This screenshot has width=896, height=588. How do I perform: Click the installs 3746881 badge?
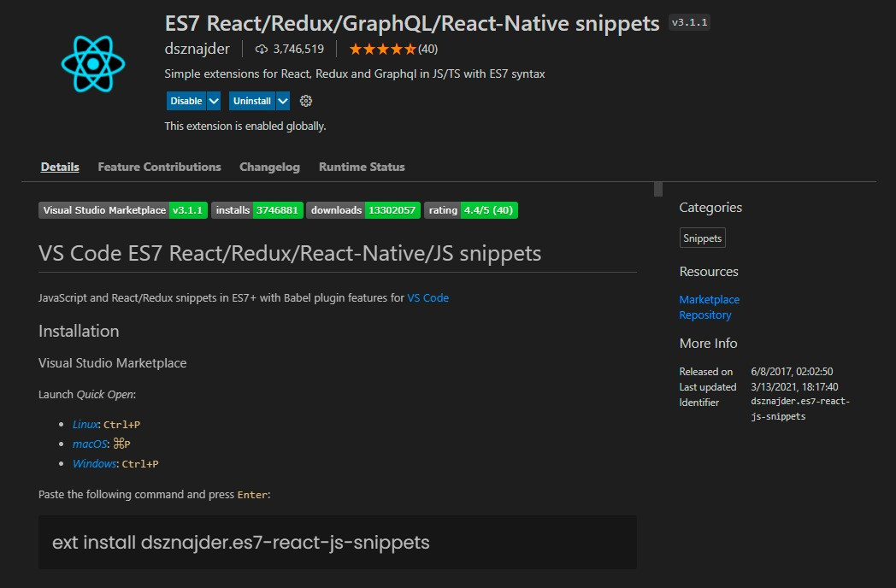pyautogui.click(x=257, y=210)
